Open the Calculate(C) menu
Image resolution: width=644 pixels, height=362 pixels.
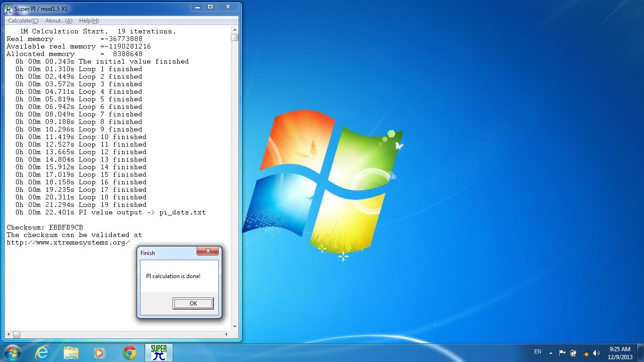click(23, 21)
